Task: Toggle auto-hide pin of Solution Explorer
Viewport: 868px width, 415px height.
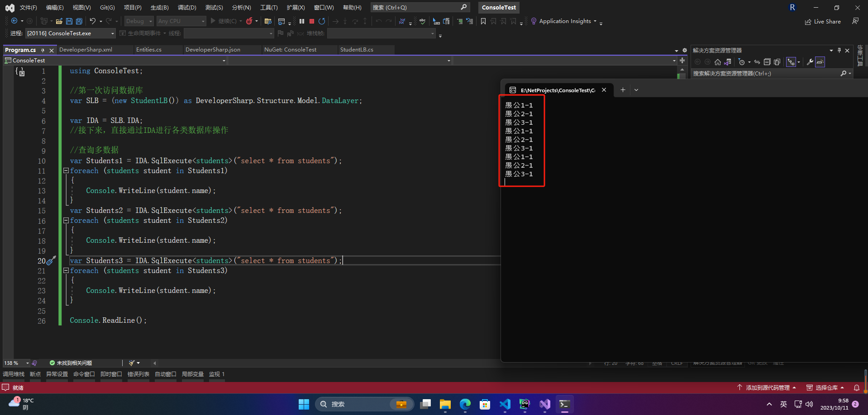Action: 839,50
